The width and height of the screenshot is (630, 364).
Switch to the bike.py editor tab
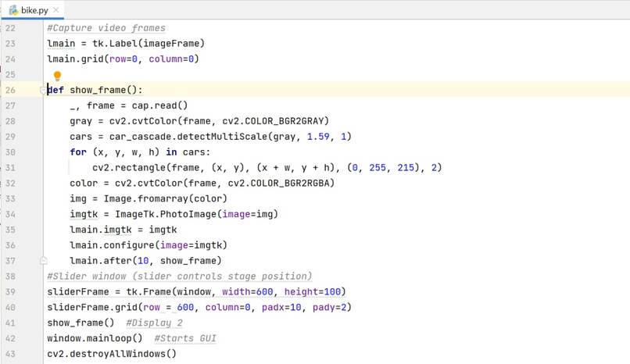(32, 10)
